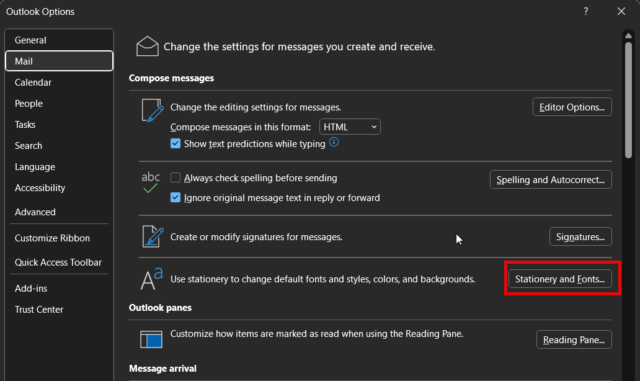This screenshot has width=640, height=381.
Task: Click the page-and-pencil editing settings icon
Action: (153, 110)
